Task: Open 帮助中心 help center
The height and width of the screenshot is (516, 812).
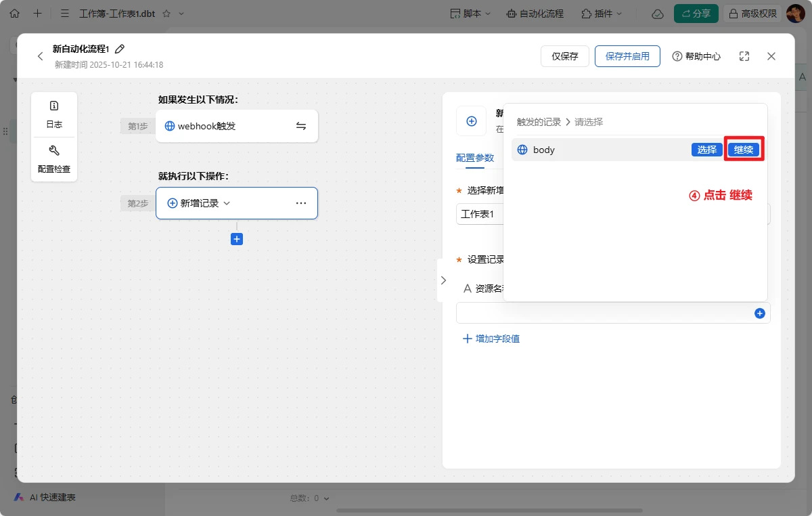Action: point(696,56)
